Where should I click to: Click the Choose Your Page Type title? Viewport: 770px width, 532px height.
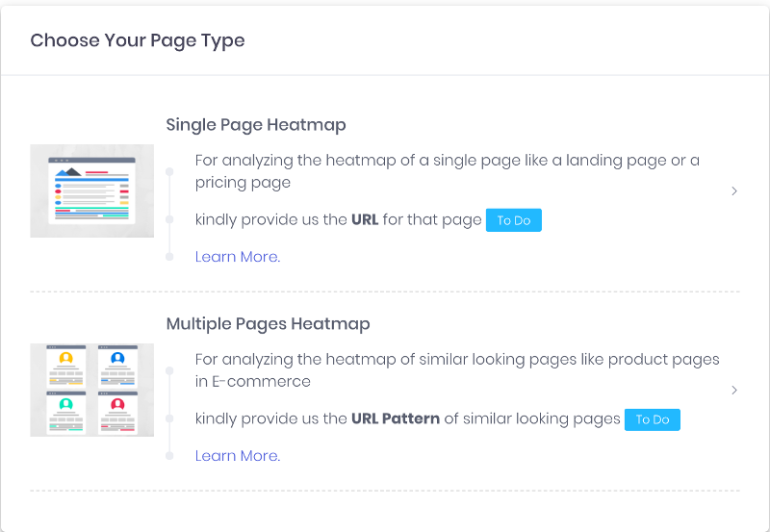138,40
